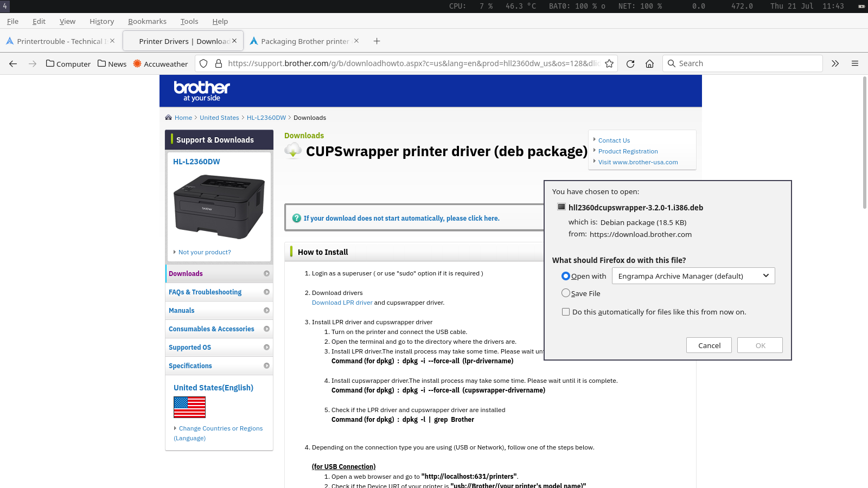Select the Open with radio option
This screenshot has height=488, width=868.
point(566,276)
